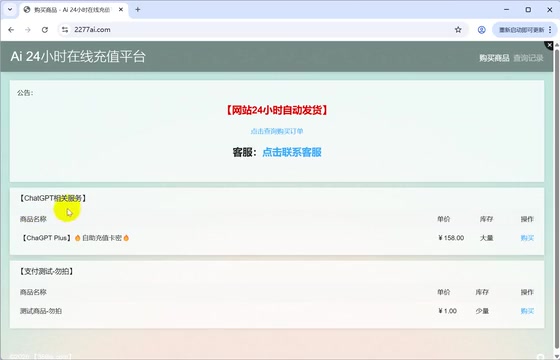Click 点击联系客服 link
The width and height of the screenshot is (560, 360).
(x=292, y=152)
